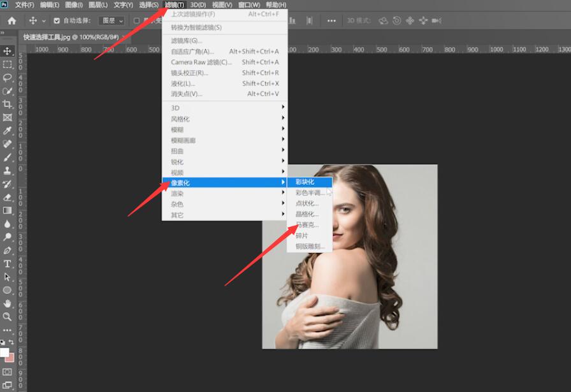The image size is (571, 392).
Task: Select the Horizontal Type tool
Action: 7,263
